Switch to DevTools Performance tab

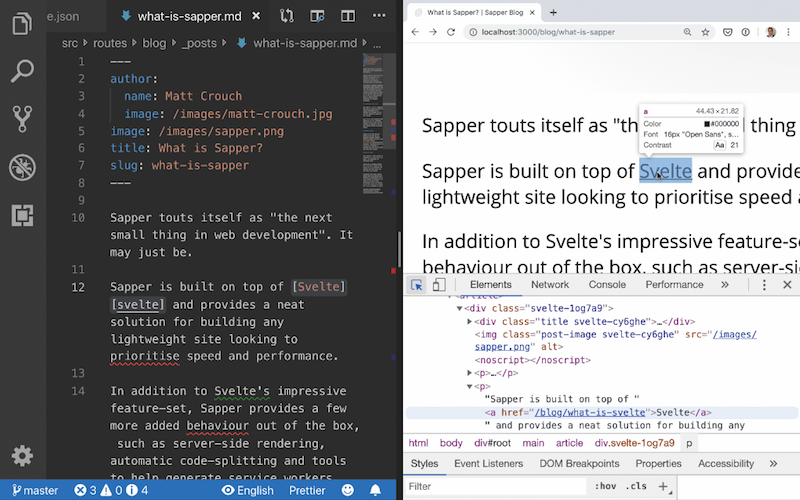coord(674,285)
